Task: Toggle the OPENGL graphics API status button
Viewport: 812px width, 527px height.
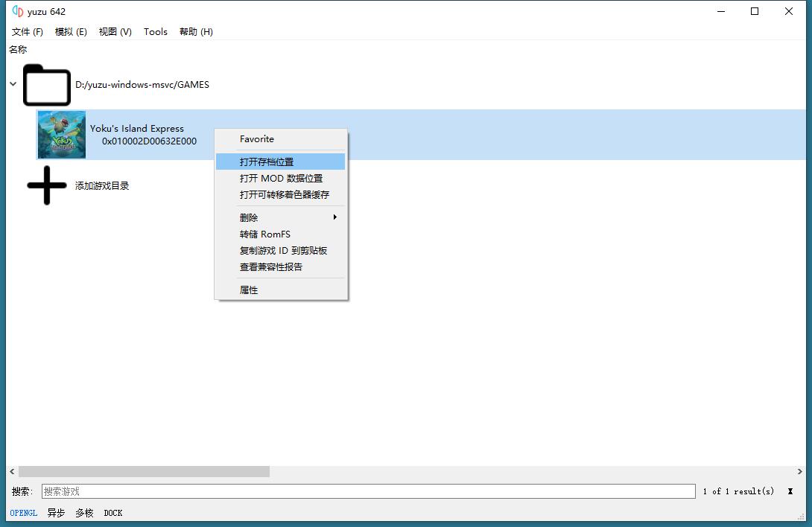Action: pos(24,513)
